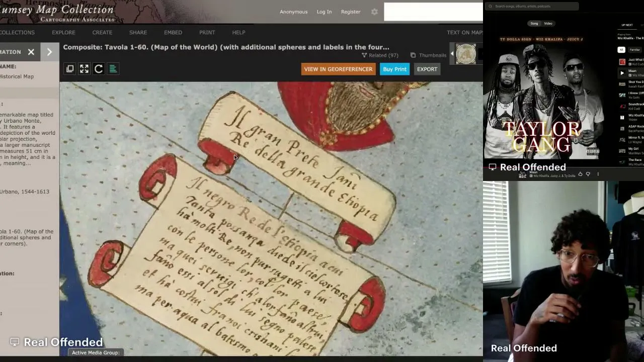Click the 'Urbano, 1544-1613' author text
Image resolution: width=644 pixels, height=362 pixels.
(x=25, y=192)
